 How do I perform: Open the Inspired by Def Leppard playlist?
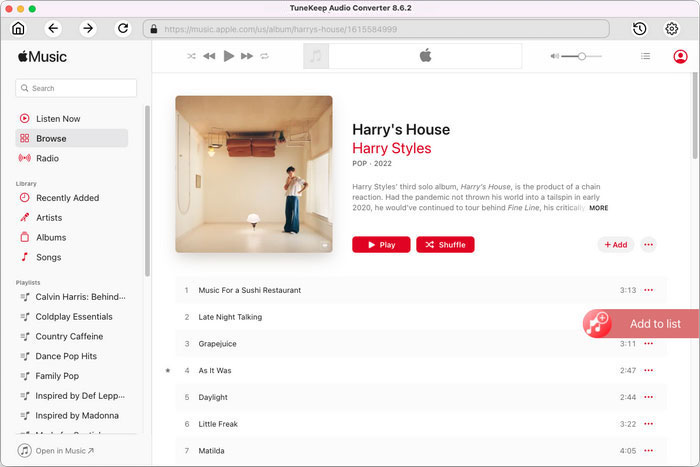pos(73,396)
